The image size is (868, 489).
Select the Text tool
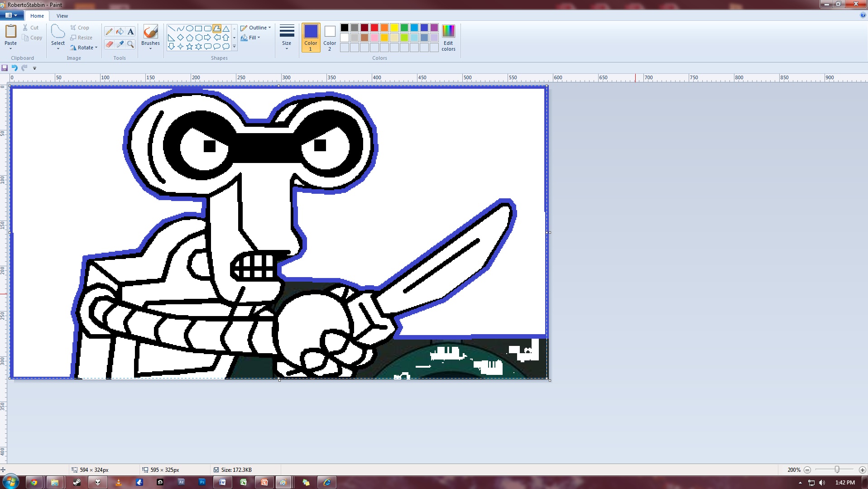pos(130,31)
